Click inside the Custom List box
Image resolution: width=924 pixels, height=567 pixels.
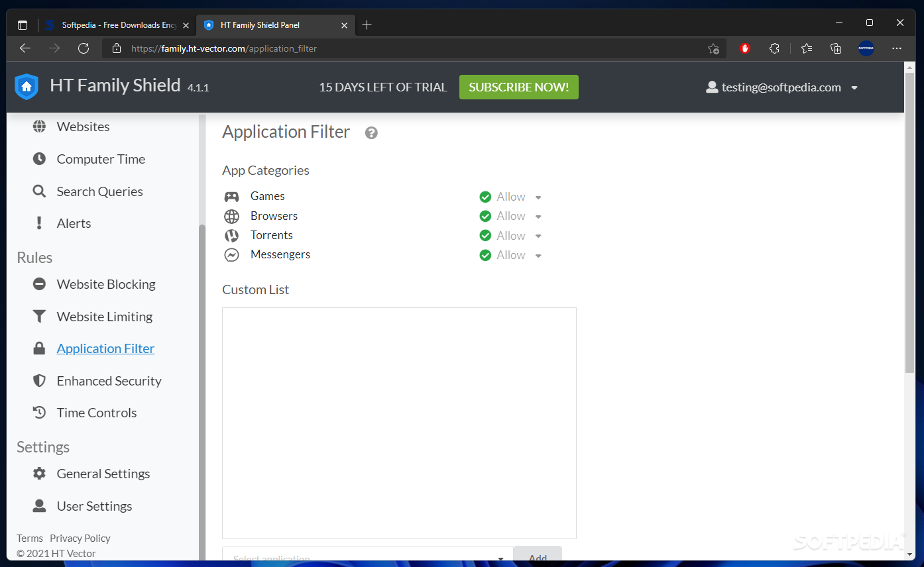coord(399,423)
